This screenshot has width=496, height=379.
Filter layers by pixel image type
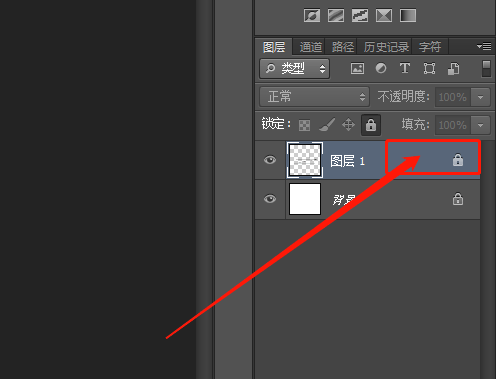pos(357,69)
